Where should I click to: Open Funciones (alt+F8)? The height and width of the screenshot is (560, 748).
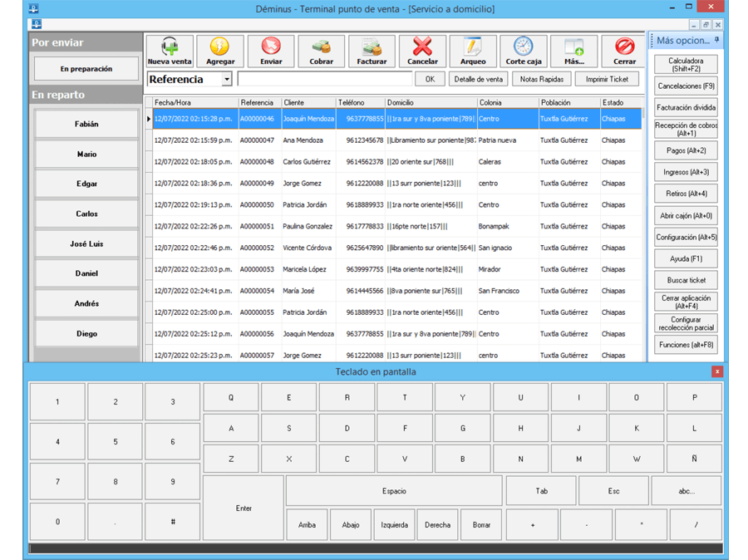point(686,345)
